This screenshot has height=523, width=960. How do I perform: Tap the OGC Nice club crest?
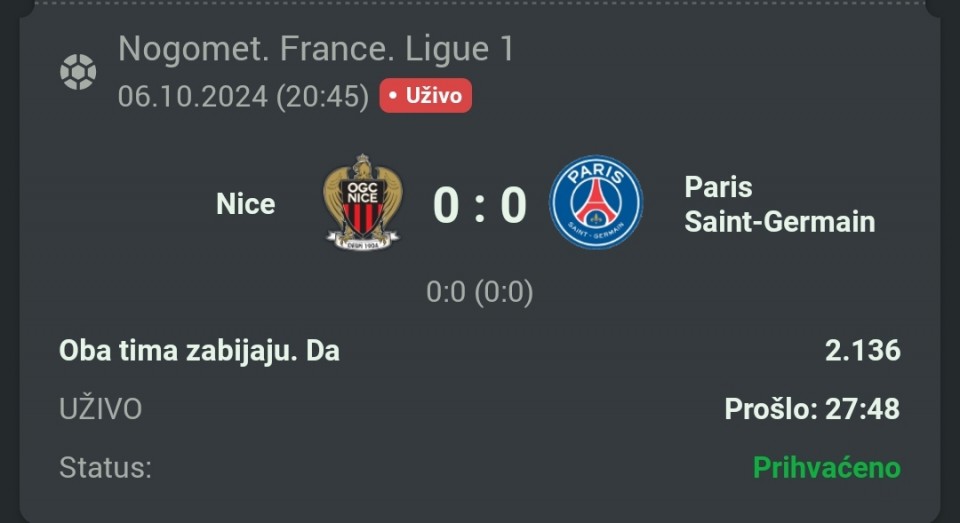pos(362,203)
